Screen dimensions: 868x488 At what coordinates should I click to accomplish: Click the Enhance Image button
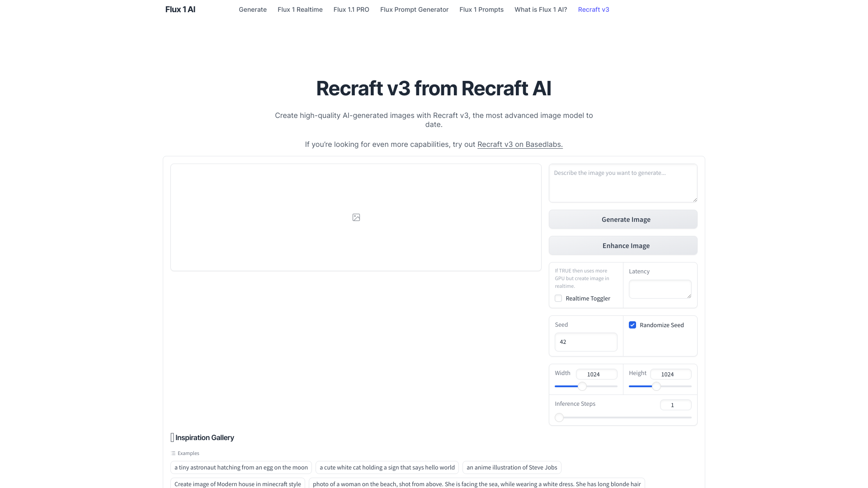tap(623, 245)
